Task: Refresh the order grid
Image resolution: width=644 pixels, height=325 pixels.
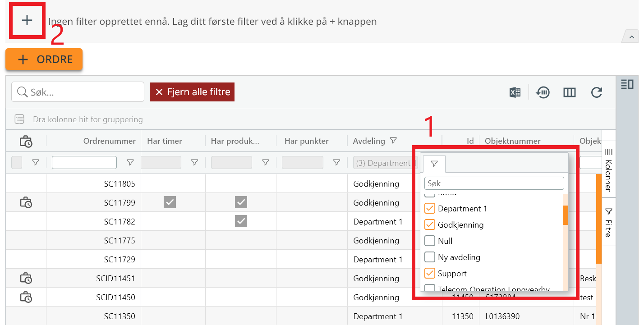Action: tap(597, 92)
